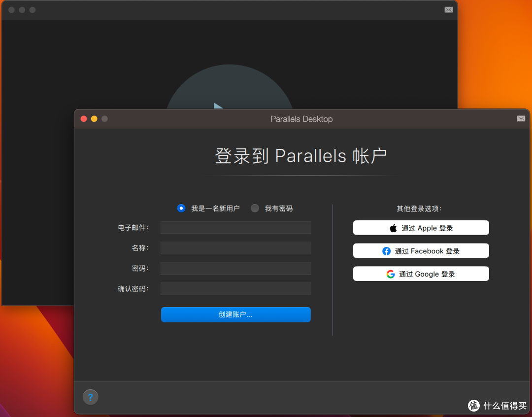This screenshot has width=532, height=417.
Task: Focus the 名称 text field
Action: 236,248
